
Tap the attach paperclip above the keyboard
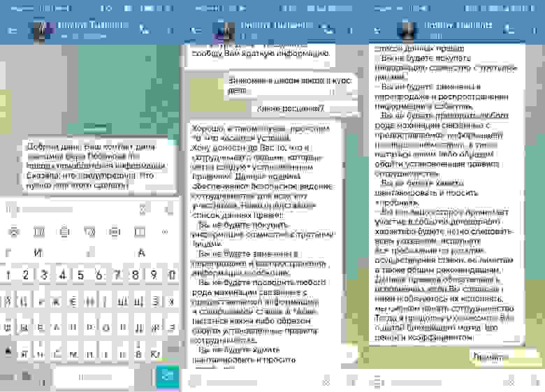point(143,210)
